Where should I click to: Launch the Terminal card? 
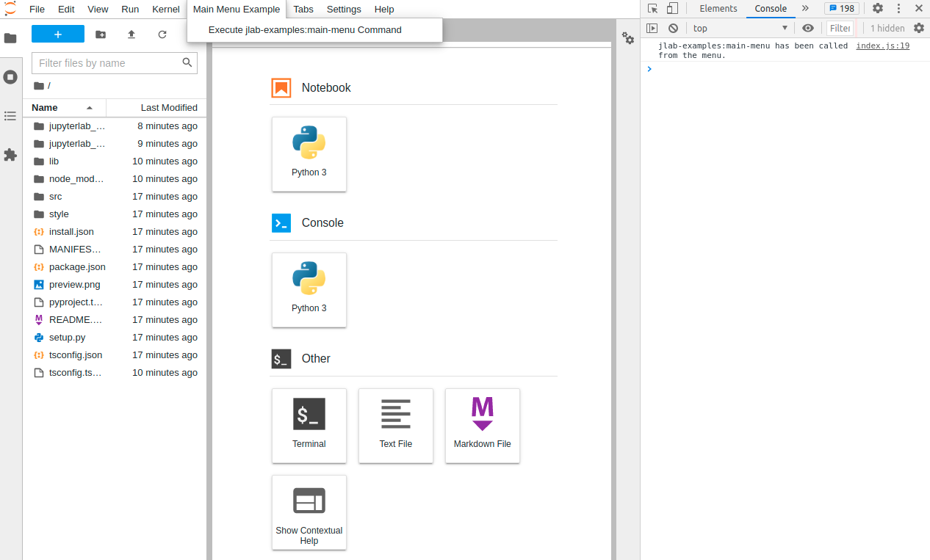(x=309, y=426)
